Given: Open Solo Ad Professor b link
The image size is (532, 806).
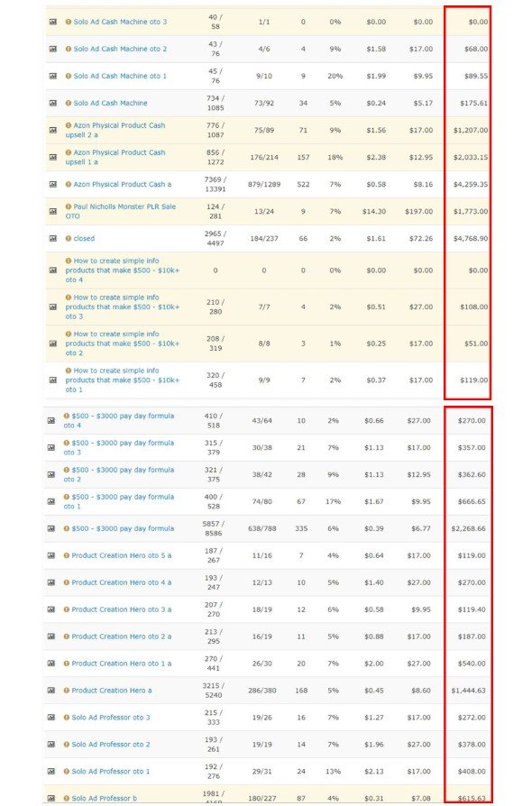Looking at the screenshot, I should pyautogui.click(x=105, y=798).
